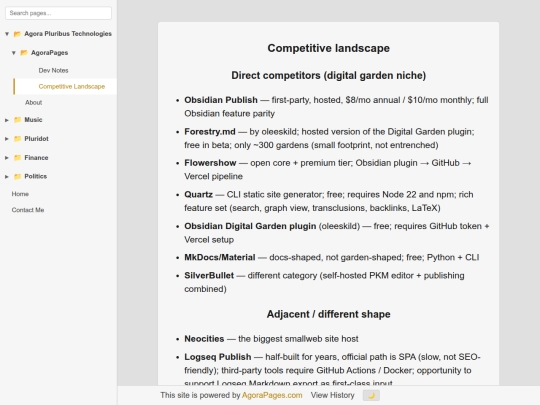The height and width of the screenshot is (405, 540).
Task: Go to the Home page link
Action: pyautogui.click(x=20, y=194)
